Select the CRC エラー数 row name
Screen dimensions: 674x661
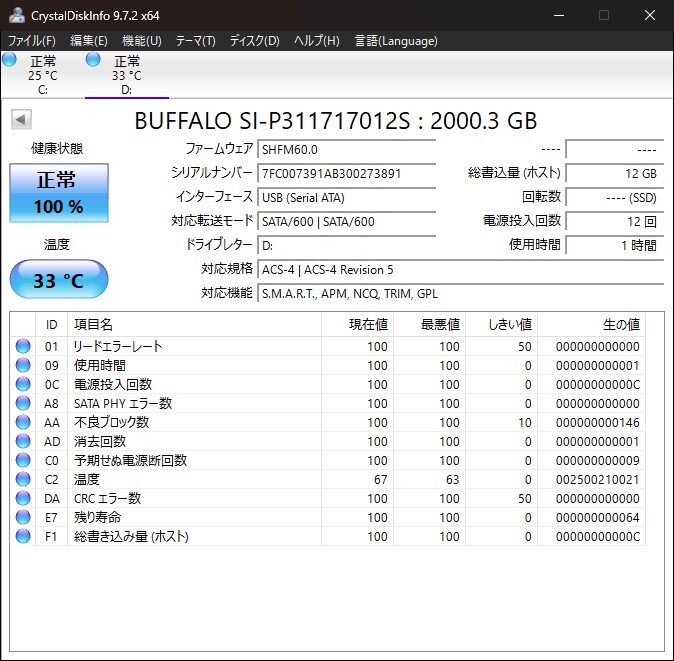107,499
